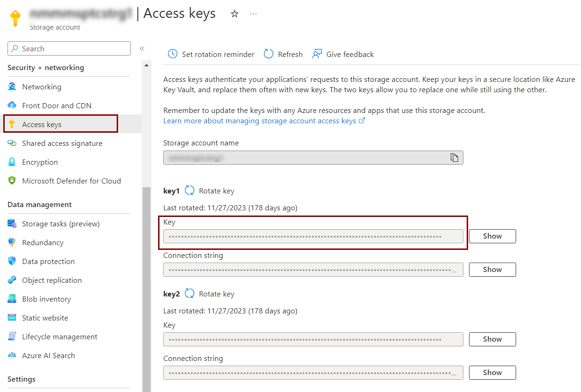Click the Azure AI Search cloud icon
The height and width of the screenshot is (392, 581).
pos(12,355)
